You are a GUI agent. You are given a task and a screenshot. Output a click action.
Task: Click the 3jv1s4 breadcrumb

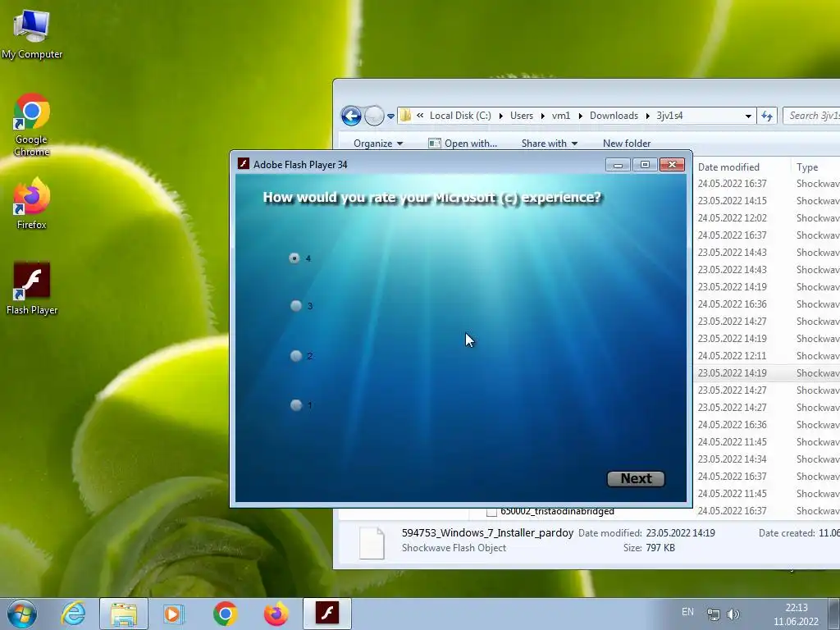(669, 116)
